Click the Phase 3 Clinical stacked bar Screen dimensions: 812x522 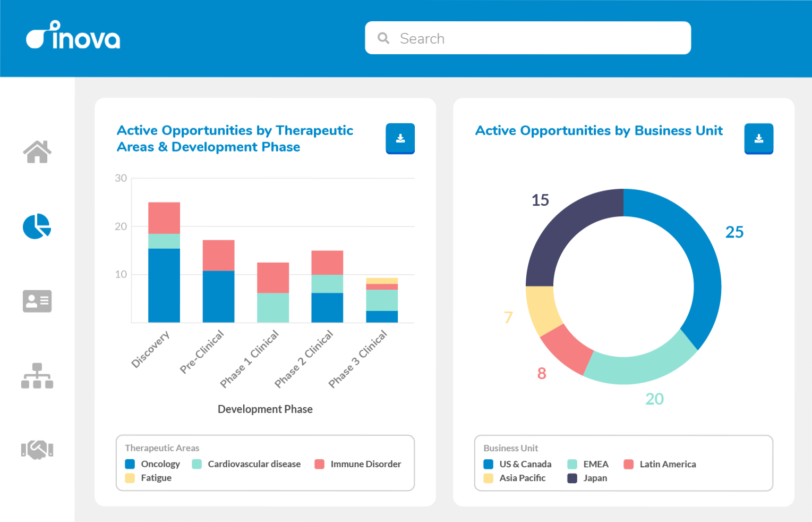click(382, 300)
